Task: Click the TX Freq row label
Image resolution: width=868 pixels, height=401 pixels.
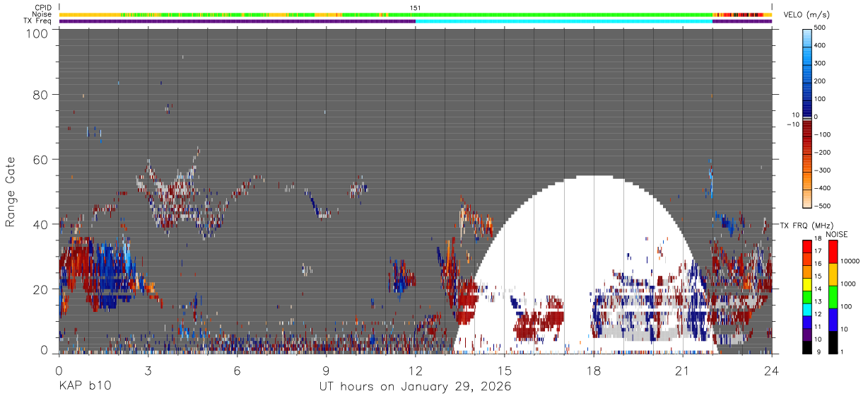Action: pyautogui.click(x=37, y=21)
